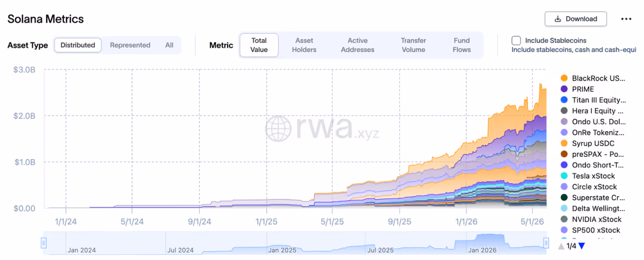Click the BlackRock US... legend label
The width and height of the screenshot is (644, 260).
click(x=598, y=78)
